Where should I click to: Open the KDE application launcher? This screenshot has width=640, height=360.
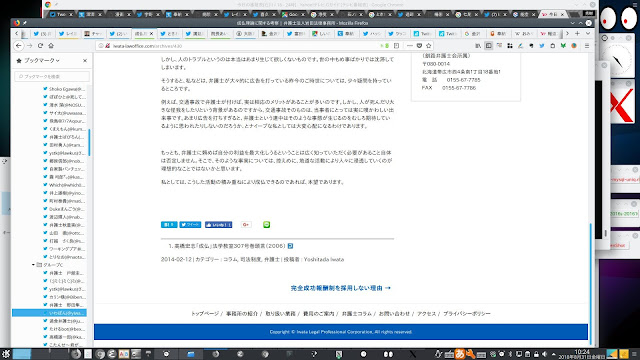6,354
